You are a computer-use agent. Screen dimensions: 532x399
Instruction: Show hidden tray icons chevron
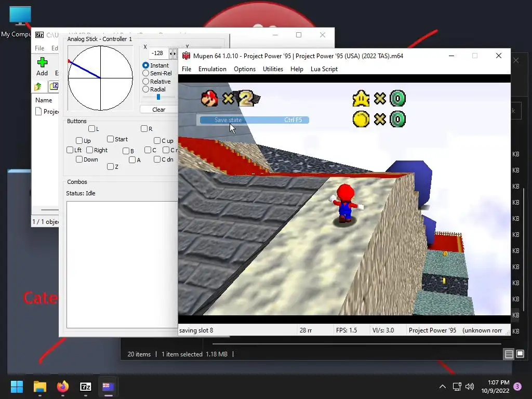pos(443,387)
